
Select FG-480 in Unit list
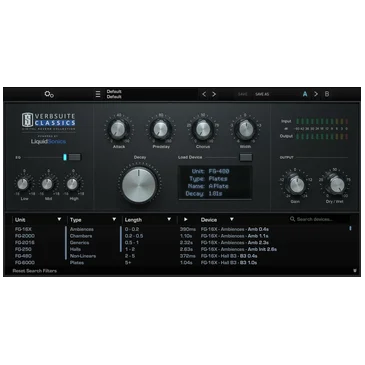[x=23, y=256]
